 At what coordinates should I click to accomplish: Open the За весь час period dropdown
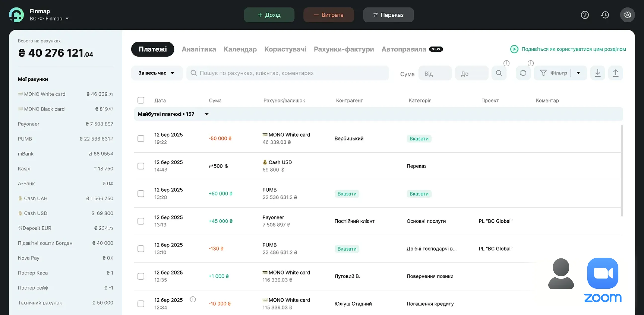(157, 73)
